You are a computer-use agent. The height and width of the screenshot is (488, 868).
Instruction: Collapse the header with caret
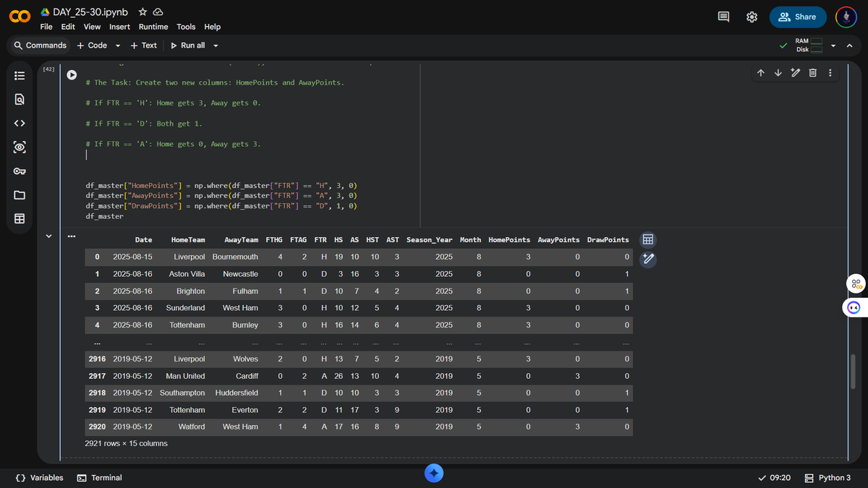(849, 46)
